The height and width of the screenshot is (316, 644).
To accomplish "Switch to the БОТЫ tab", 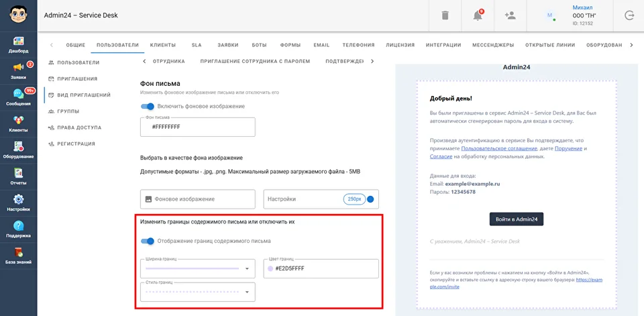I will point(260,45).
